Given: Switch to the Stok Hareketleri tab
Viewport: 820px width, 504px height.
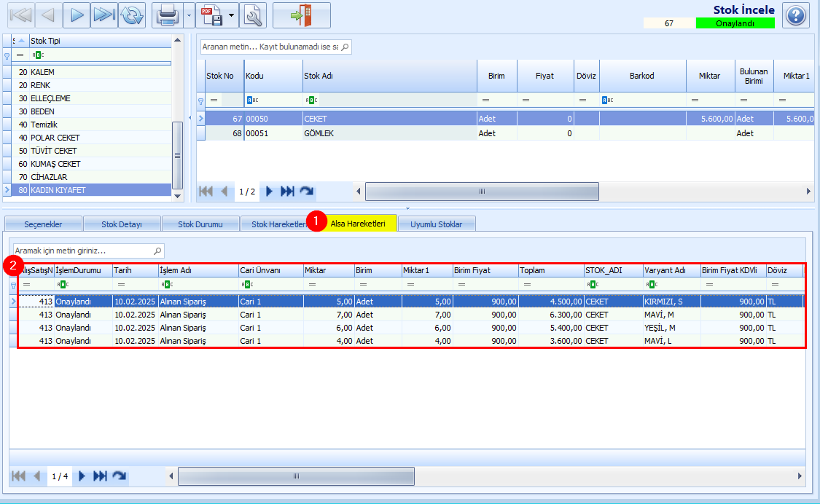Looking at the screenshot, I should (278, 224).
